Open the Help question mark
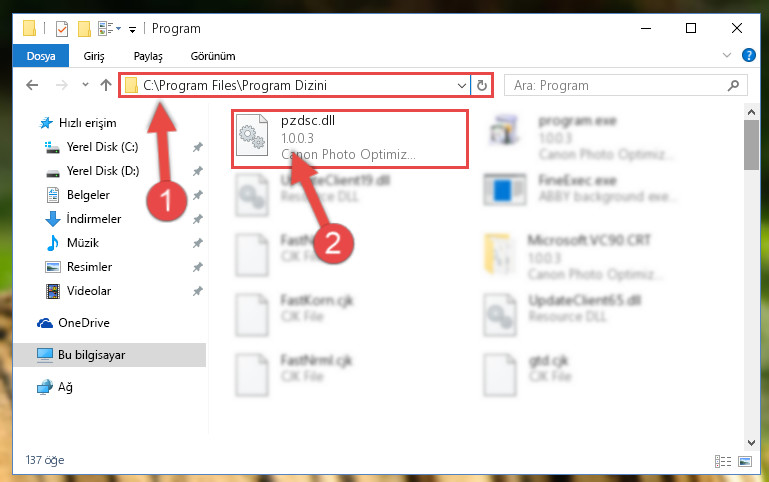This screenshot has height=482, width=769. (x=748, y=55)
